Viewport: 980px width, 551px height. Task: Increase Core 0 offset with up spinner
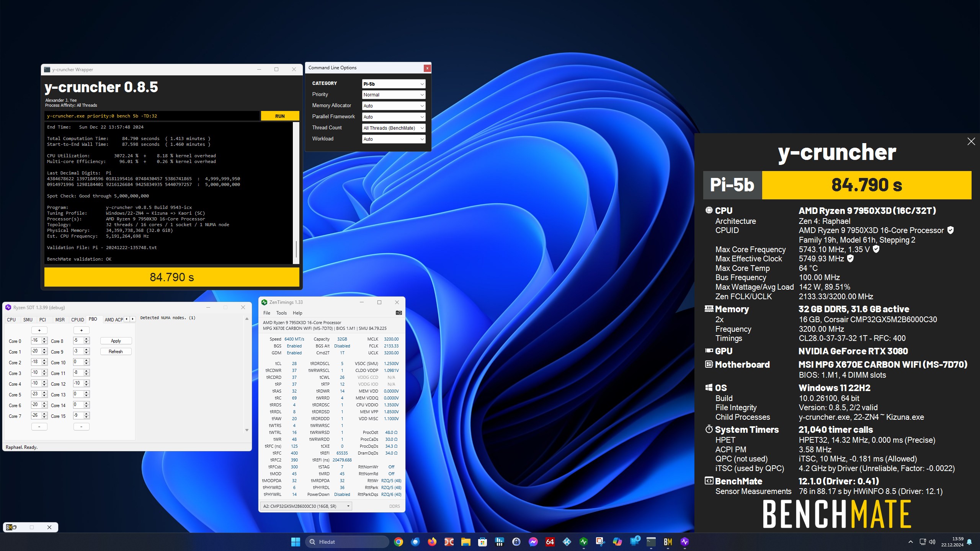[45, 339]
